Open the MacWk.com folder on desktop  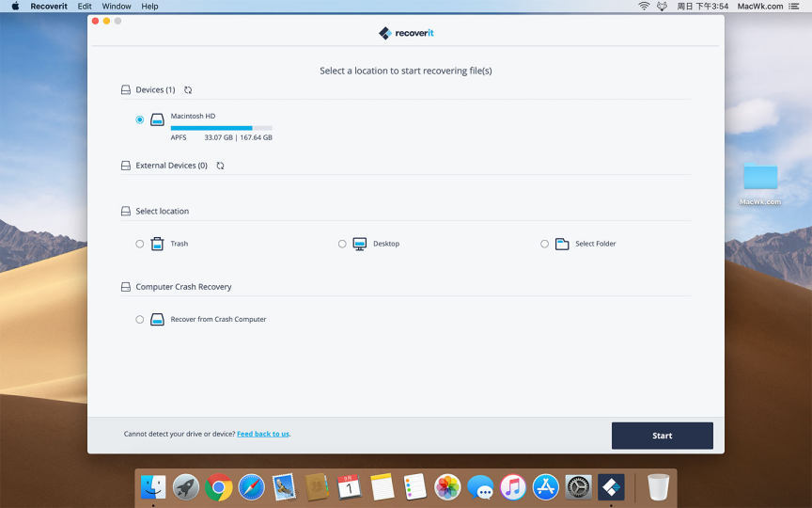[759, 178]
